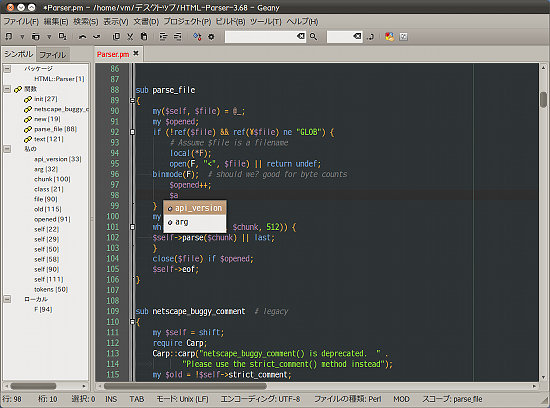Switch to the ファイル sidebar tab
Viewport: 550px width, 408px height.
coord(53,55)
